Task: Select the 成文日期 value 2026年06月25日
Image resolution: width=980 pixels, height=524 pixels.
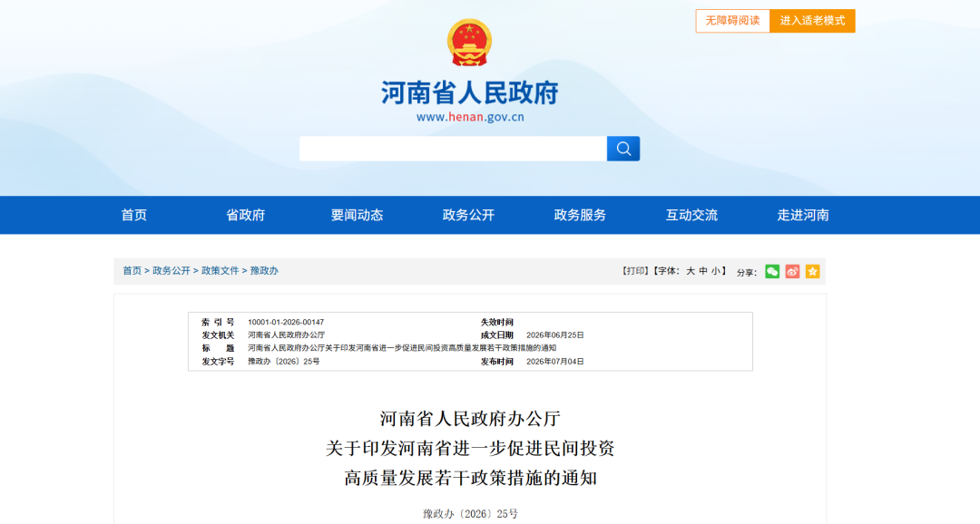Action: pyautogui.click(x=555, y=335)
